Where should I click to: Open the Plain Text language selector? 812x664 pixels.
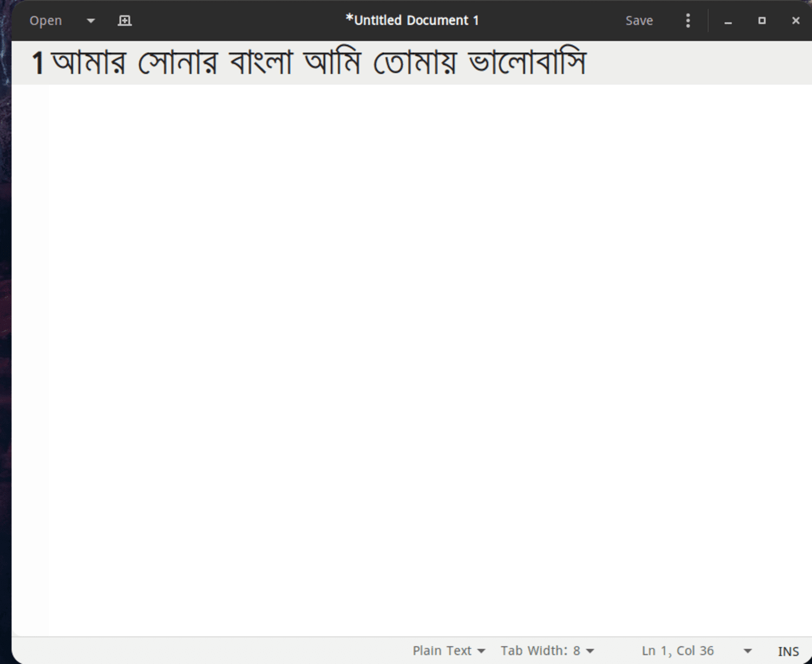(x=449, y=650)
